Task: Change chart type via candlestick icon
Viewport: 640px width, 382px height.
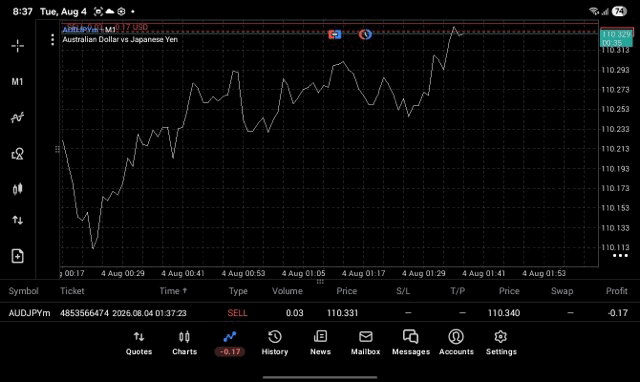Action: pyautogui.click(x=17, y=189)
